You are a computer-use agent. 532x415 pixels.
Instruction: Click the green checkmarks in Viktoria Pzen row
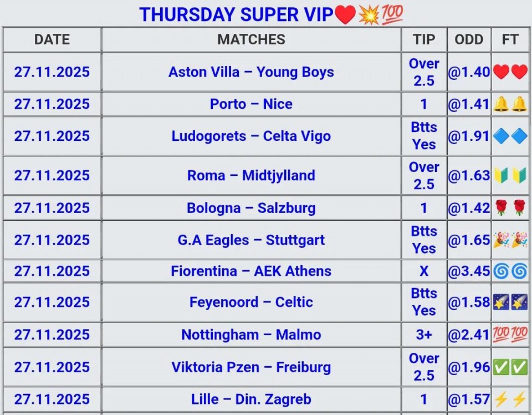510,367
